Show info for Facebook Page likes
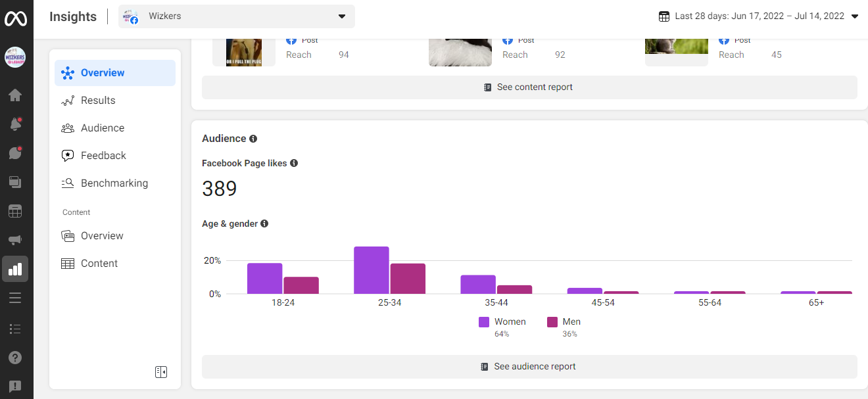868x399 pixels. pyautogui.click(x=294, y=163)
